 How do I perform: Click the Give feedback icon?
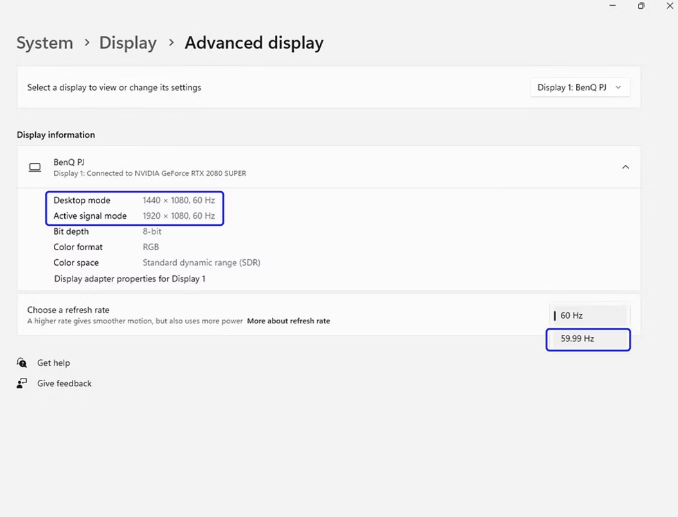pyautogui.click(x=22, y=383)
